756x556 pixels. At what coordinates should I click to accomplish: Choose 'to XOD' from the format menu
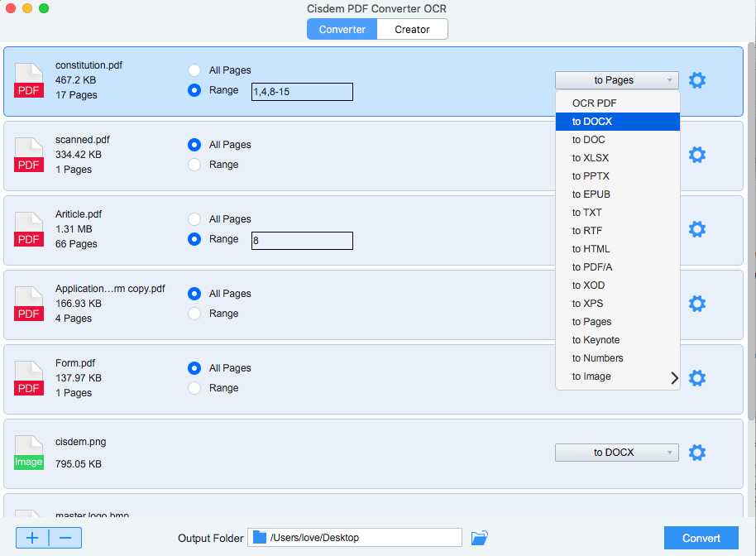618,285
